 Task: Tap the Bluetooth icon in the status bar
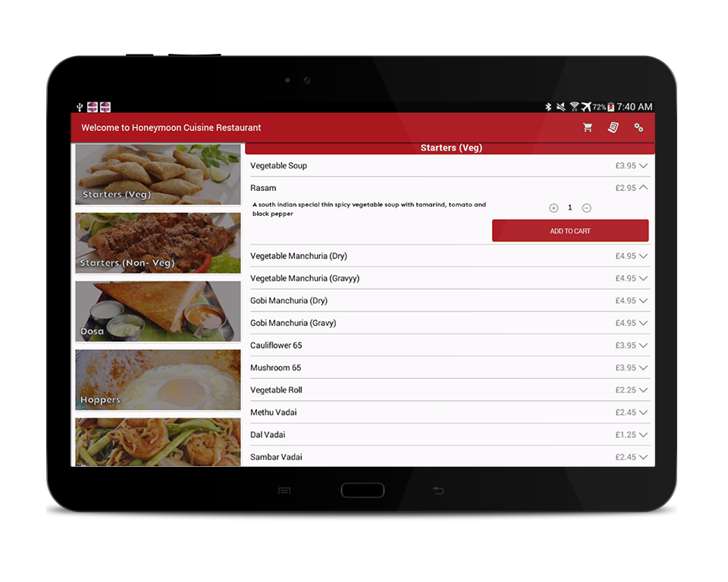(548, 107)
